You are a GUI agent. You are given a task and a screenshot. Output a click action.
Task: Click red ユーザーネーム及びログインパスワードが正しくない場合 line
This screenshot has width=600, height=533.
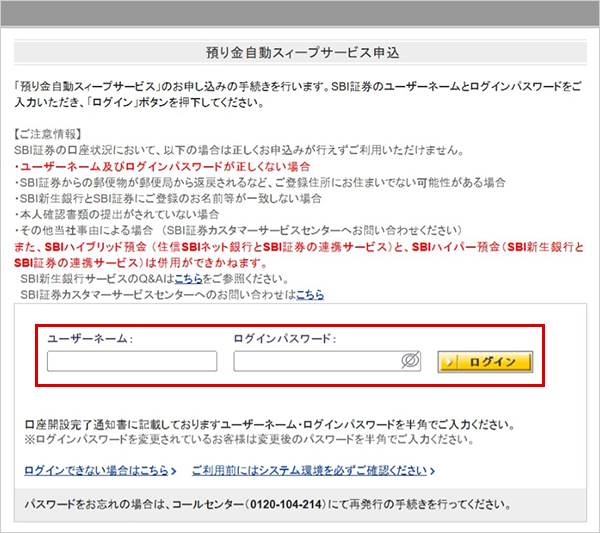point(162,166)
